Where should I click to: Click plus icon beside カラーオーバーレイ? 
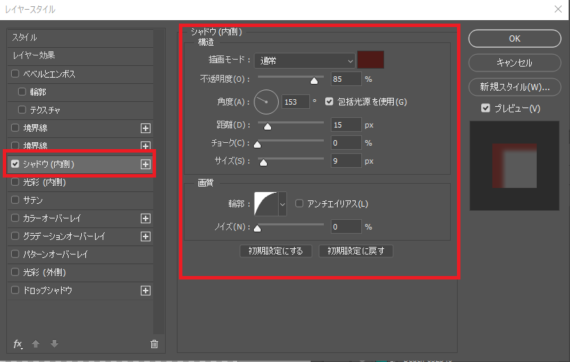tap(145, 218)
